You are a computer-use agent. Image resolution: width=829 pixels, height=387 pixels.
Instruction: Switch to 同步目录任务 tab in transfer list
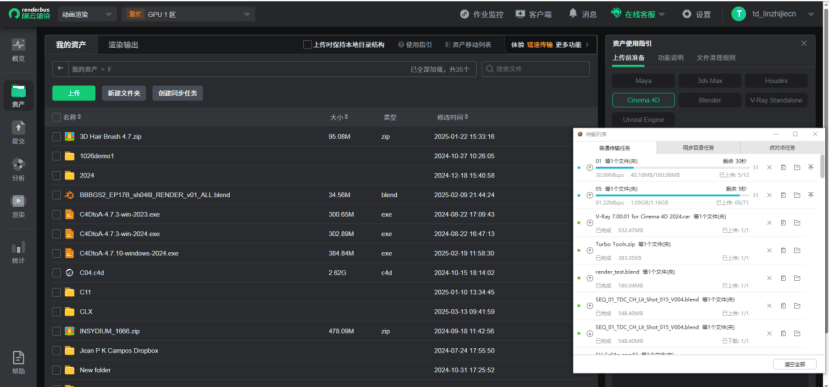pos(698,148)
